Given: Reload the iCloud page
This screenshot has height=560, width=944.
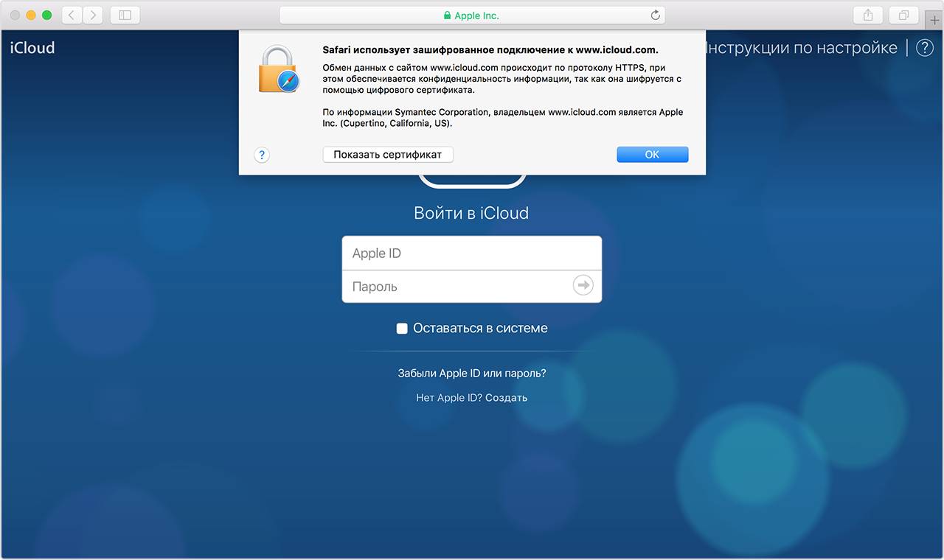Looking at the screenshot, I should (655, 15).
